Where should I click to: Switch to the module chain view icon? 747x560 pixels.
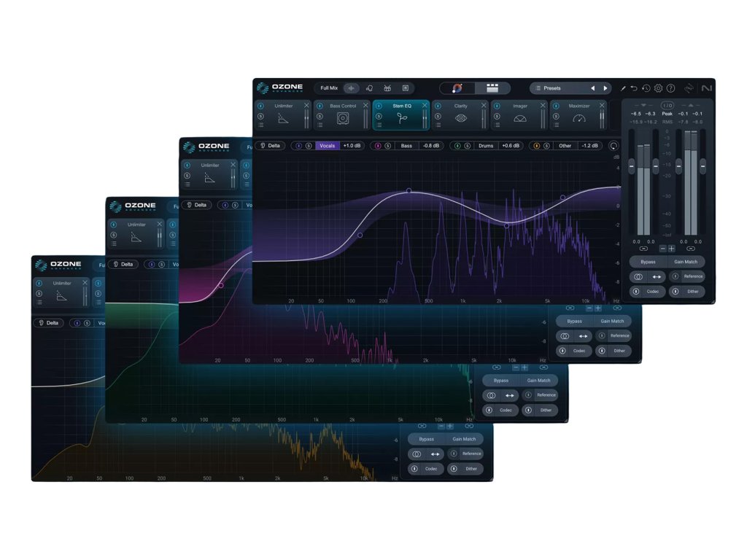pyautogui.click(x=492, y=88)
